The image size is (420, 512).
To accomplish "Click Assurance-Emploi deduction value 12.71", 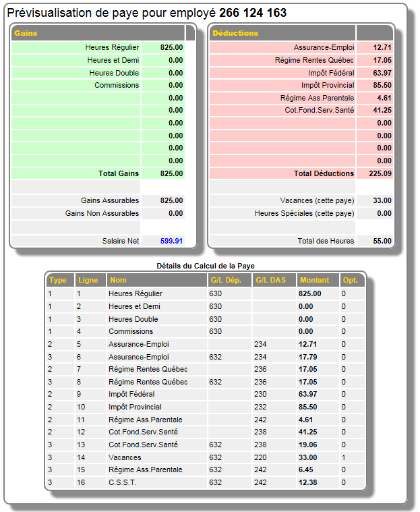I will click(382, 47).
